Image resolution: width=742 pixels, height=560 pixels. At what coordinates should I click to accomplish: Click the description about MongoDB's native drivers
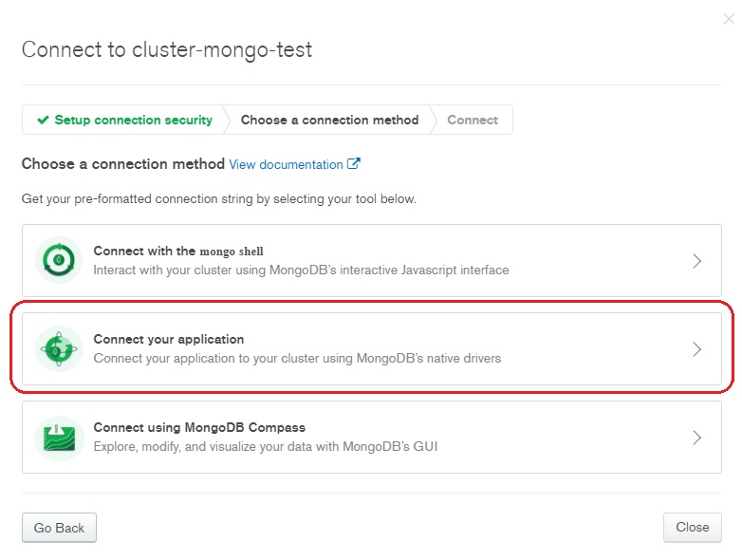297,359
